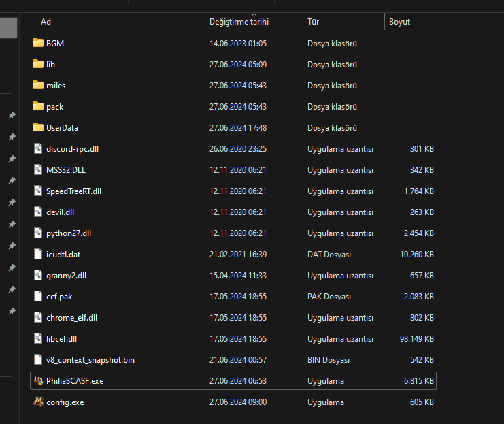
Task: Sort by the Tür column header
Action: pos(313,22)
